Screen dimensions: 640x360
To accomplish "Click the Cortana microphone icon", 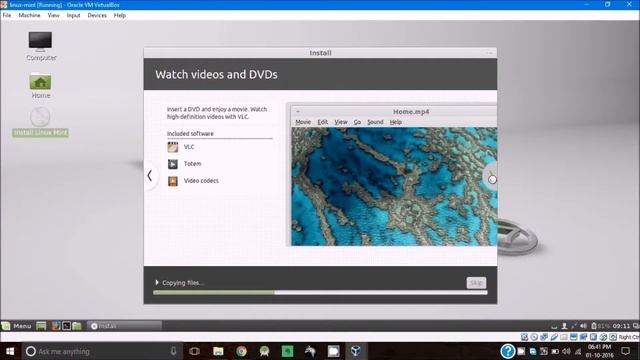I will click(173, 351).
